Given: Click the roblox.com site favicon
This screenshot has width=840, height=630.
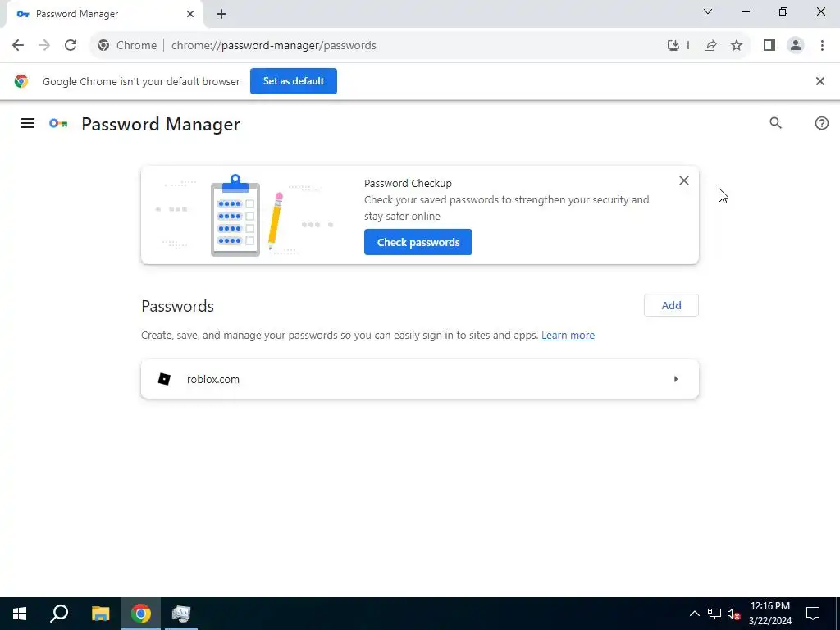Looking at the screenshot, I should point(164,379).
